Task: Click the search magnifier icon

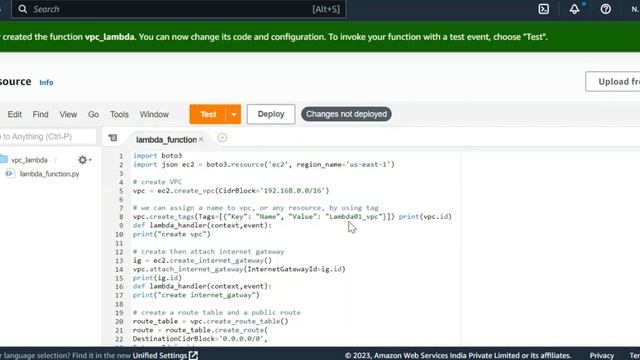Action: [23, 9]
